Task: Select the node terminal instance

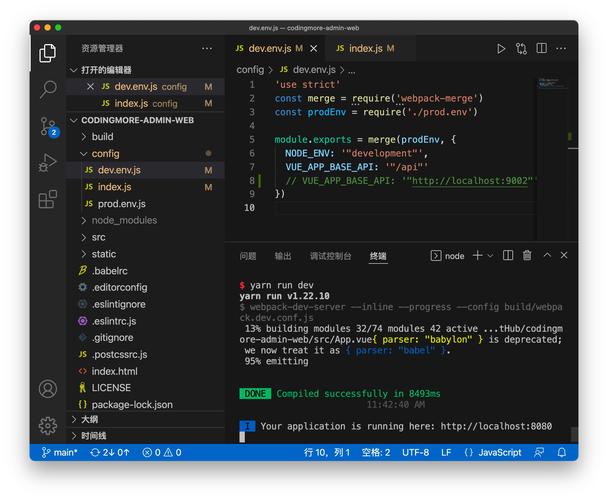Action: point(447,256)
